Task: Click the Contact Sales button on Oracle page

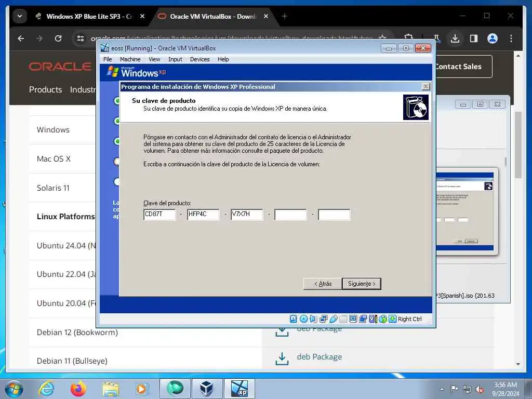Action: [x=464, y=66]
